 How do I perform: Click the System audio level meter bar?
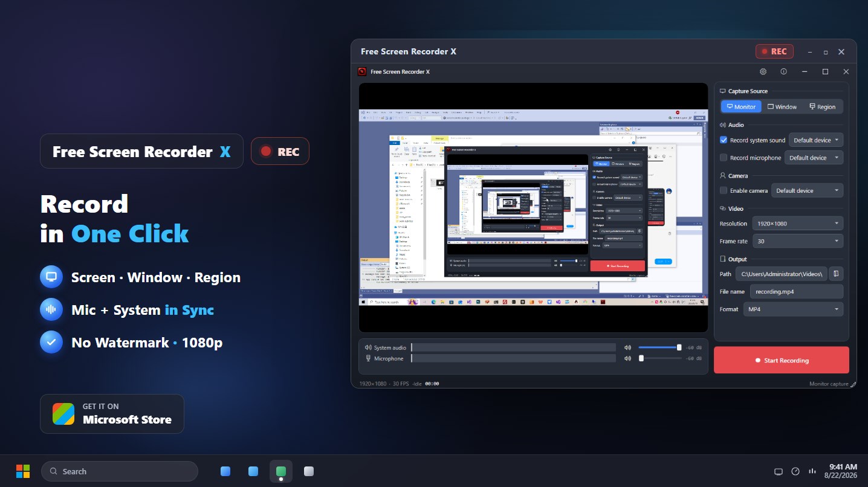tap(513, 347)
